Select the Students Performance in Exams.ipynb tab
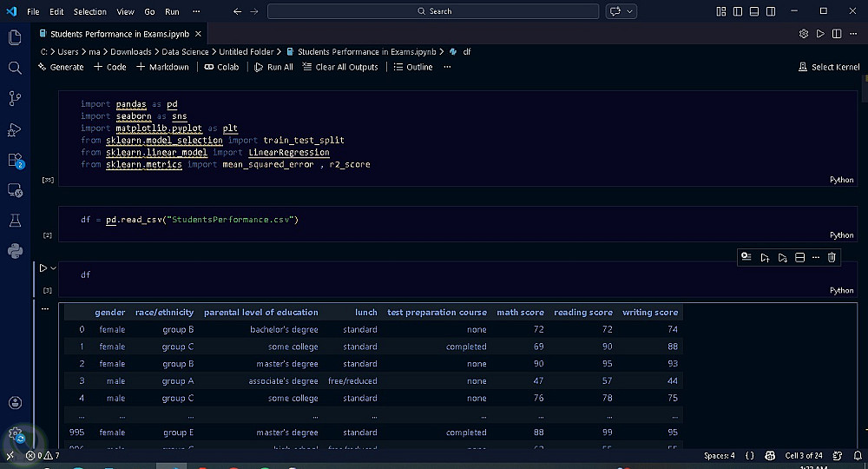 pyautogui.click(x=120, y=34)
